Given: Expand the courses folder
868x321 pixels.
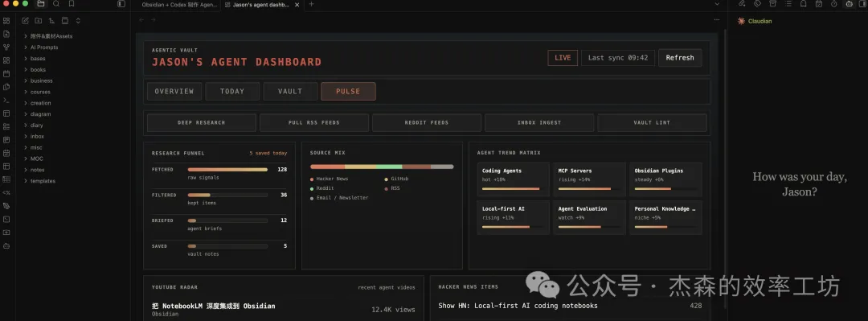Looking at the screenshot, I should (40, 92).
